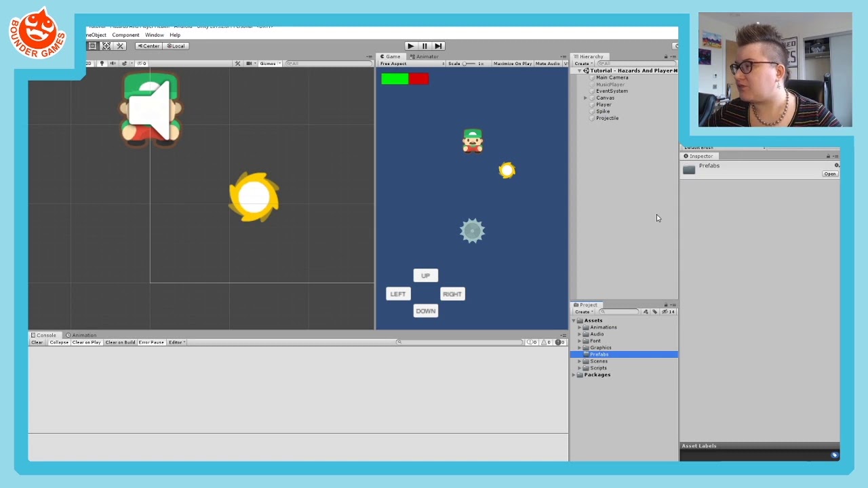The height and width of the screenshot is (488, 868).
Task: Start Play mode with the Play button
Action: pos(410,46)
